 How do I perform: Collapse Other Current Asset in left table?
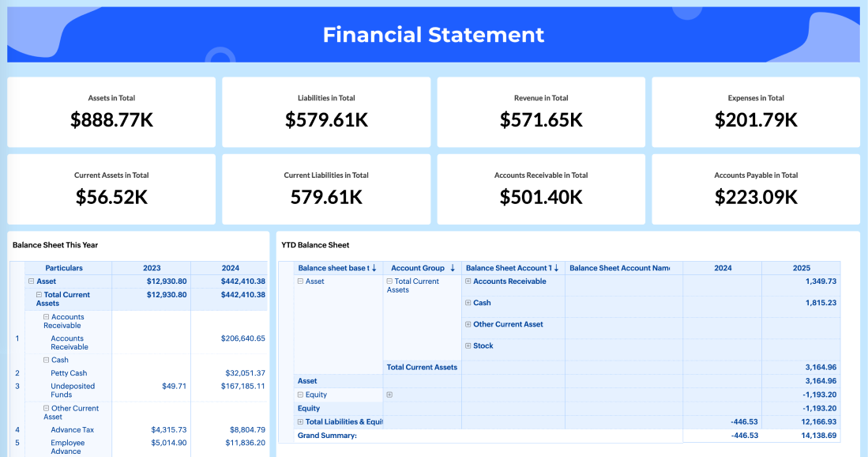(x=47, y=409)
